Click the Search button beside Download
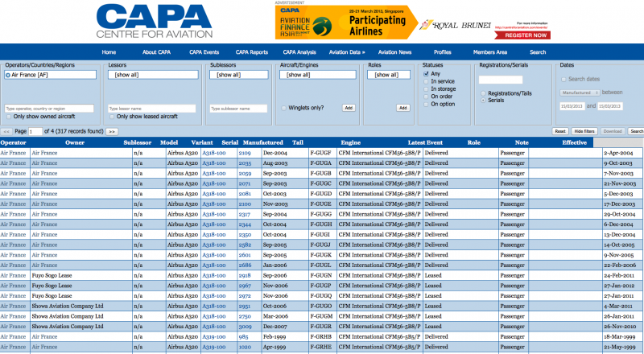644x354 pixels. 637,131
